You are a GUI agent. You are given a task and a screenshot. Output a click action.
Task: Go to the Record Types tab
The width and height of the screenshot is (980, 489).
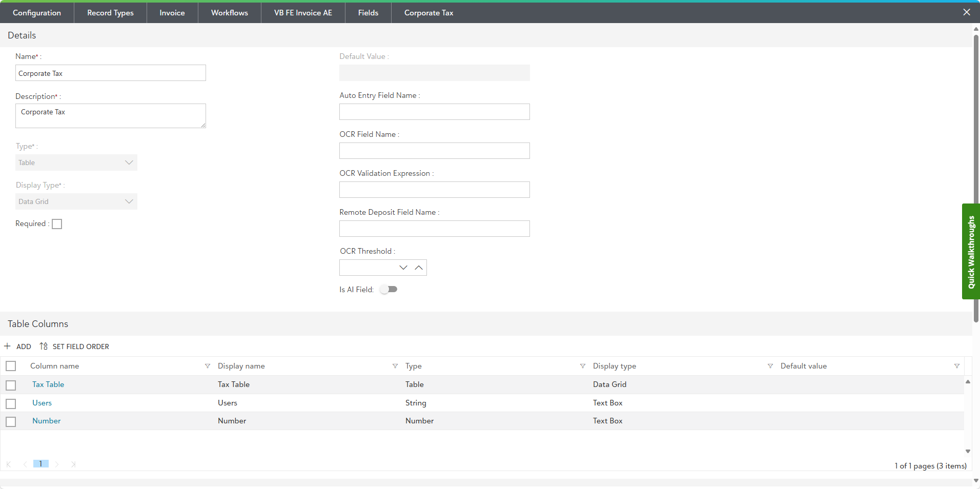click(110, 13)
